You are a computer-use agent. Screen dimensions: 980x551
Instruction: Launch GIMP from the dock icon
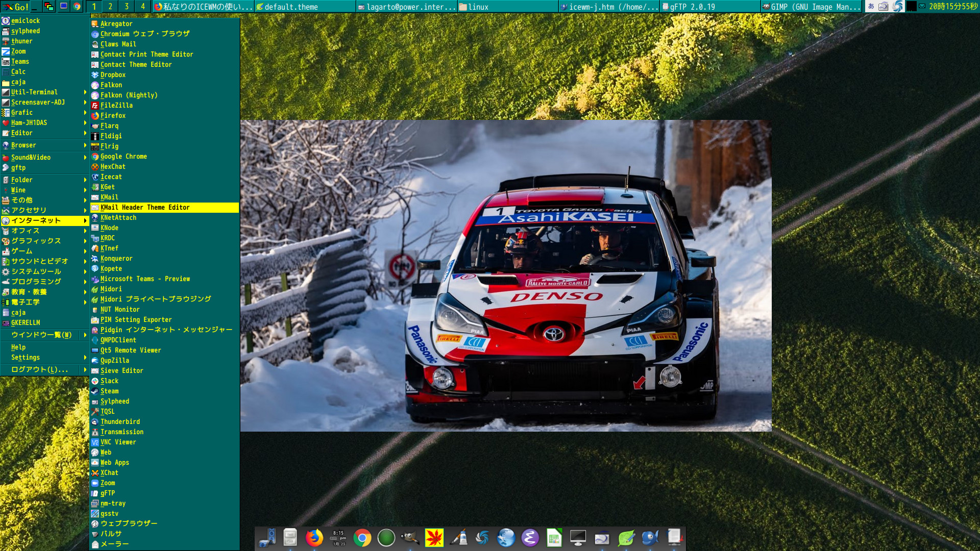point(410,538)
